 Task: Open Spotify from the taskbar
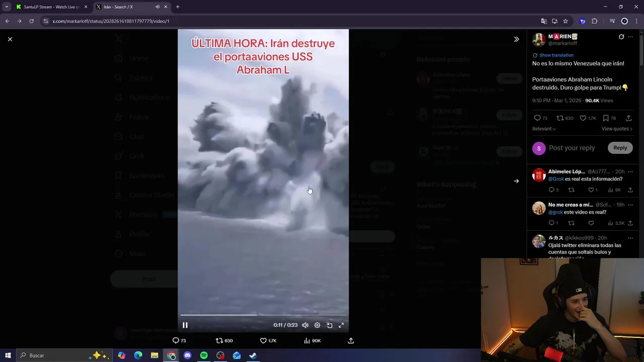point(204,355)
